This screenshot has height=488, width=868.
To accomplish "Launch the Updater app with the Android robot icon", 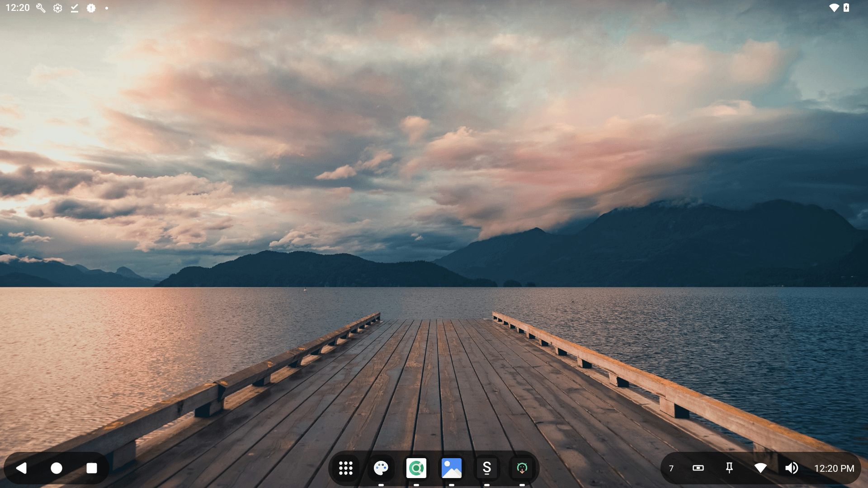I will pos(523,468).
